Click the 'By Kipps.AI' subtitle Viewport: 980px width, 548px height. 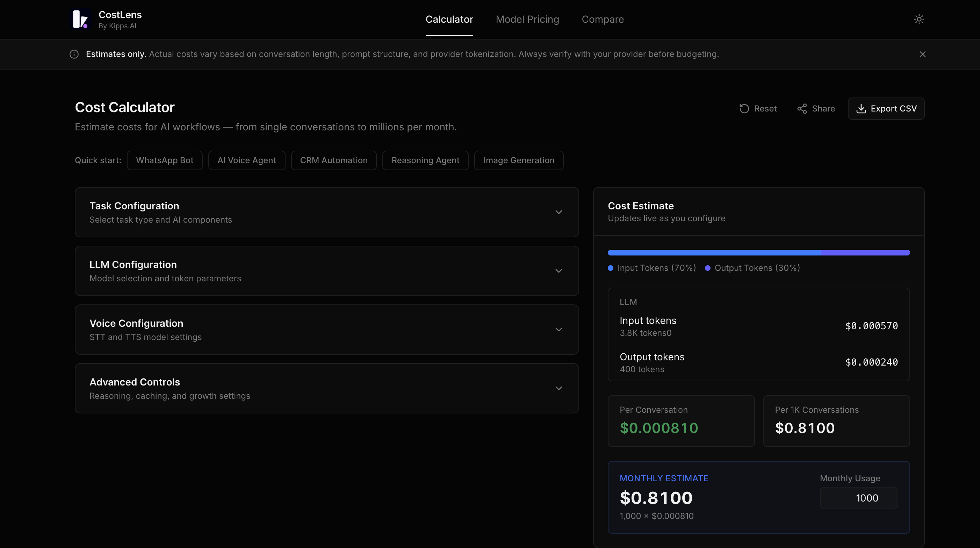tap(117, 26)
